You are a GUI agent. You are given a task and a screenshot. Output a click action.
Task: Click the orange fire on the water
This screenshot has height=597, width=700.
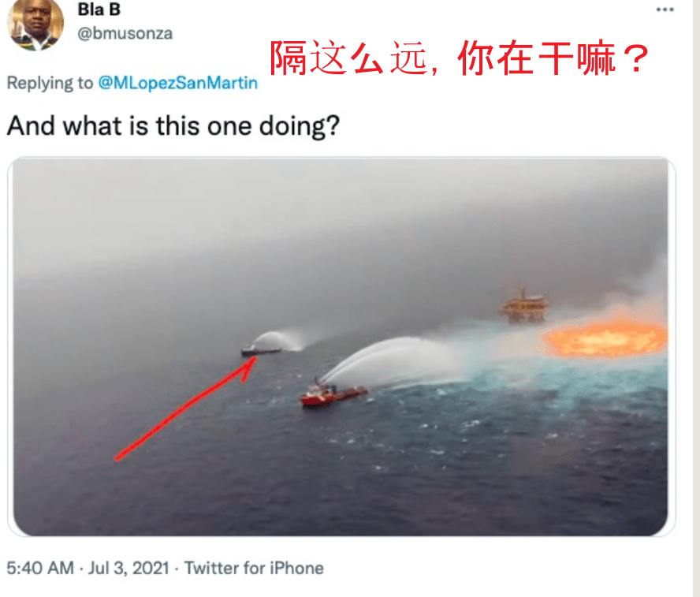605,339
